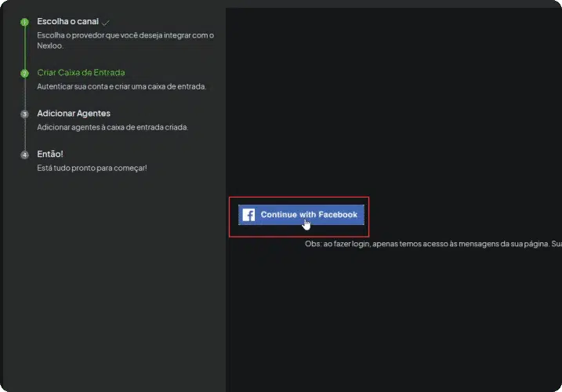This screenshot has width=562, height=392.
Task: Open the Criar Caixa de Entrada step title
Action: pos(81,72)
